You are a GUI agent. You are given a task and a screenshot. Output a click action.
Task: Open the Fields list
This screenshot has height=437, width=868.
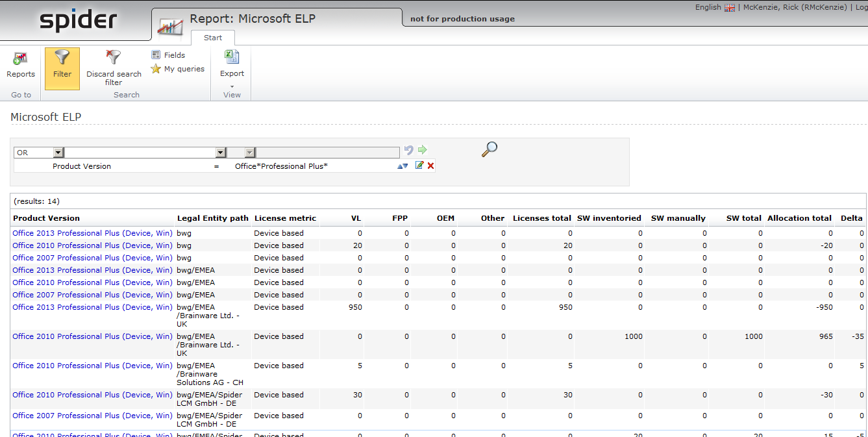pos(169,55)
